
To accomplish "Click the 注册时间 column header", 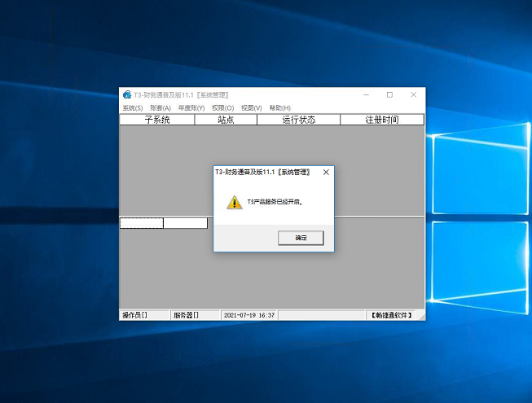I will click(x=382, y=120).
